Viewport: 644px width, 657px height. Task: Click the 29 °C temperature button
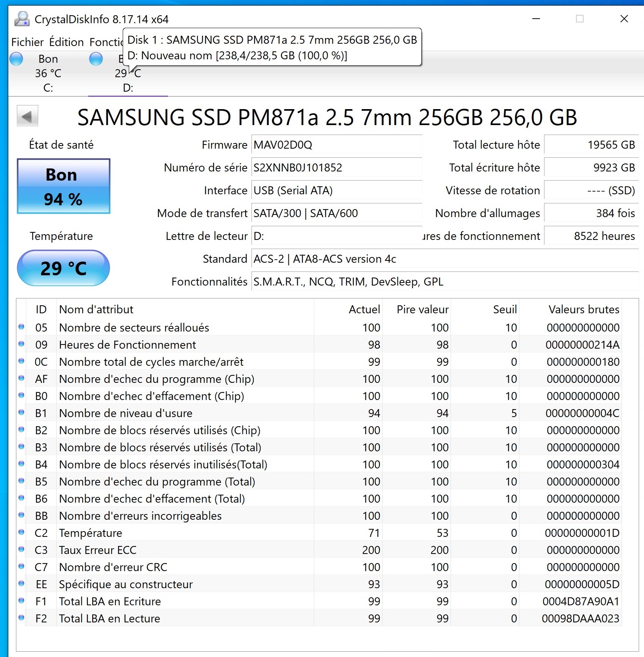tap(63, 268)
